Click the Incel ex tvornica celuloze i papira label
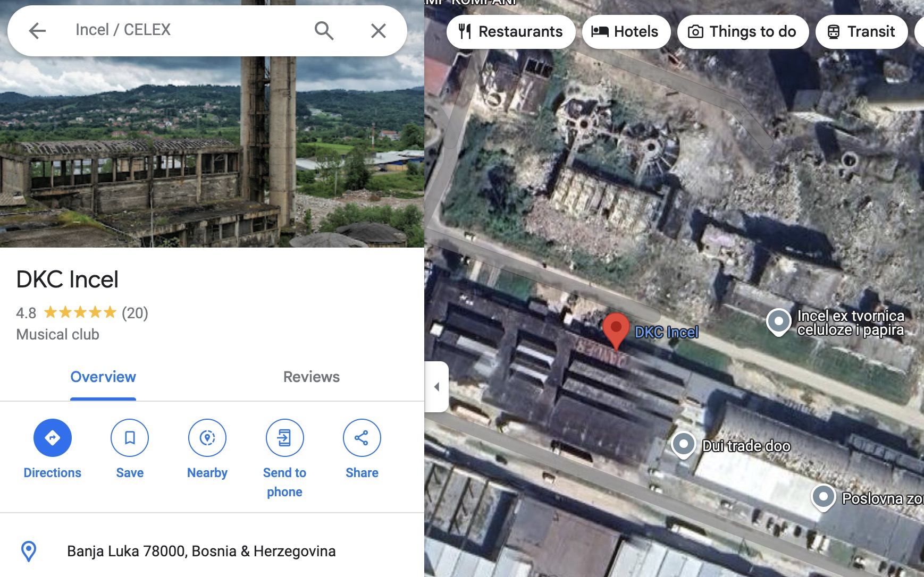Screen dimensions: 924x577 [851, 323]
